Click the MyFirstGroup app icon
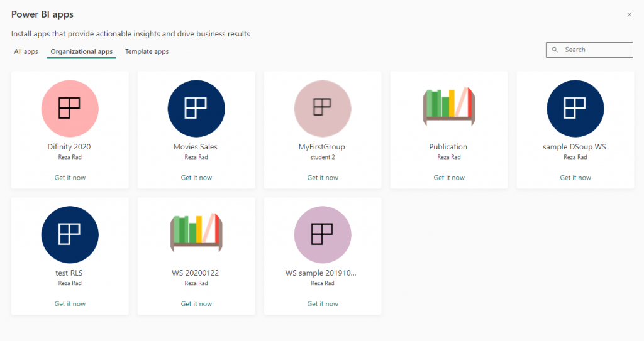This screenshot has width=644, height=341. tap(323, 108)
